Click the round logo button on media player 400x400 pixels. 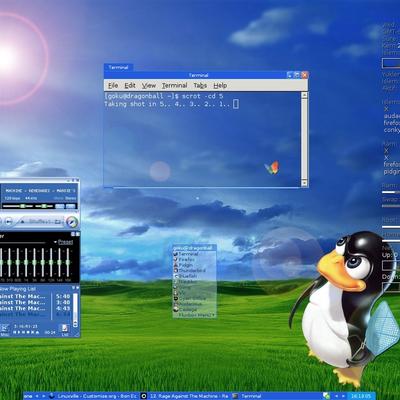click(72, 222)
